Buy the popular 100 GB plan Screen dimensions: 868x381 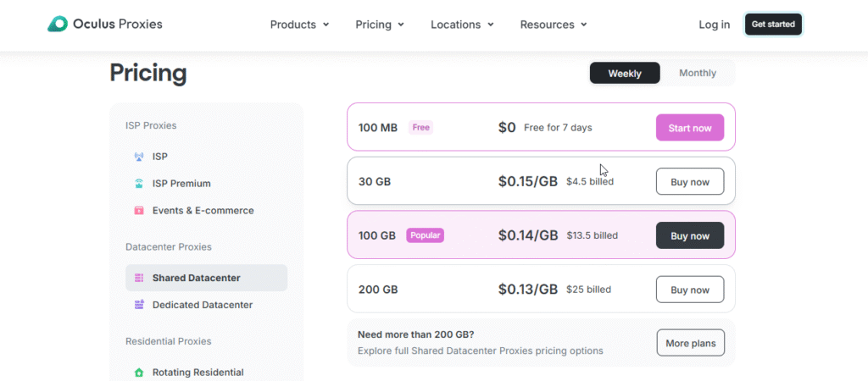click(x=689, y=235)
